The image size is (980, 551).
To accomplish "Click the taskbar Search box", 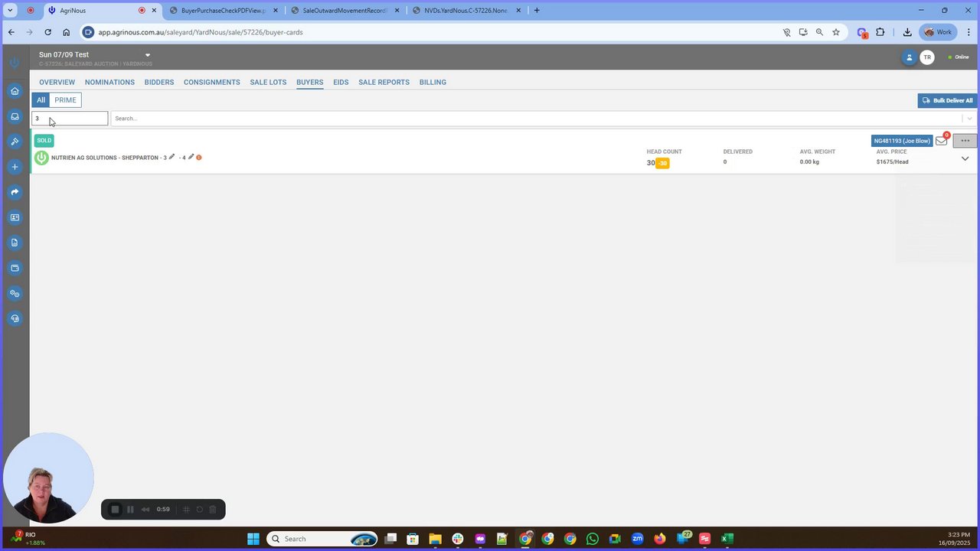I will 322,539.
